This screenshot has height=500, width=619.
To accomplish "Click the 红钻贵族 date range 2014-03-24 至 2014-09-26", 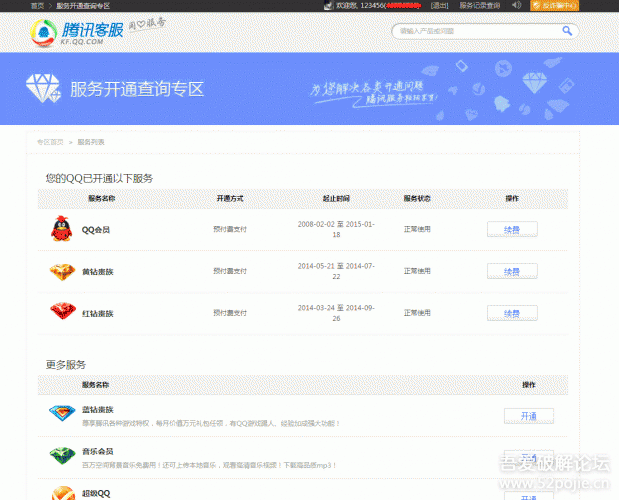I will coord(336,313).
